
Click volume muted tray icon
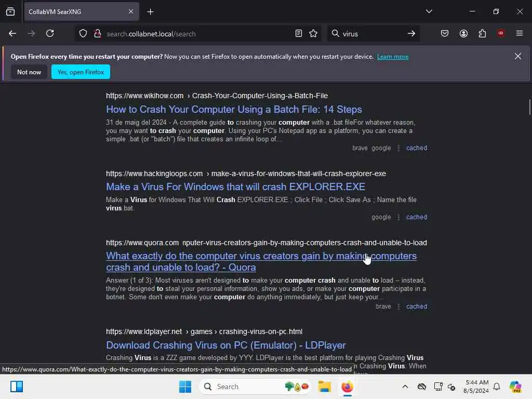coord(451,387)
